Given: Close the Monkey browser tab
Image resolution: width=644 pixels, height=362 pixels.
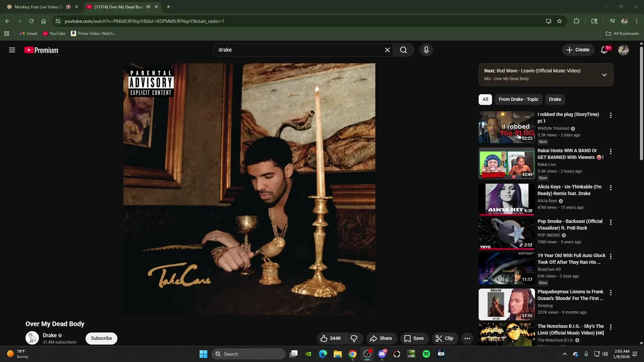Looking at the screenshot, I should (76, 7).
